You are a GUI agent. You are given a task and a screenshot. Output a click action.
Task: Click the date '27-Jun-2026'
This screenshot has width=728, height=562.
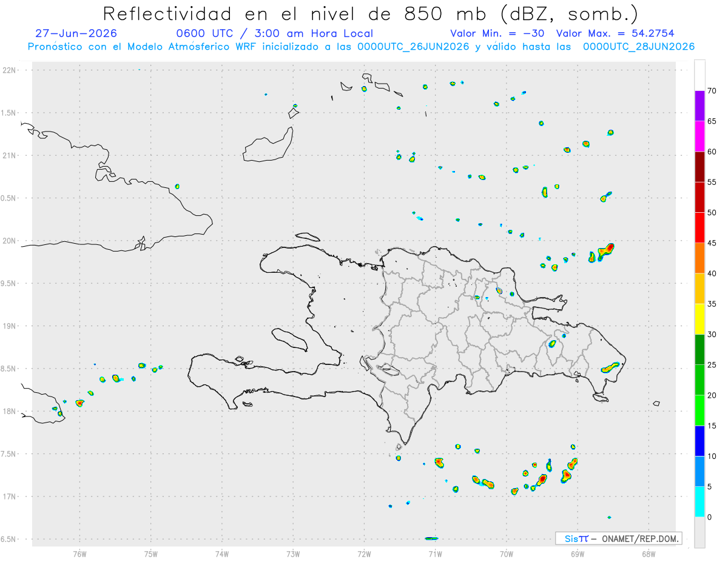pos(76,33)
